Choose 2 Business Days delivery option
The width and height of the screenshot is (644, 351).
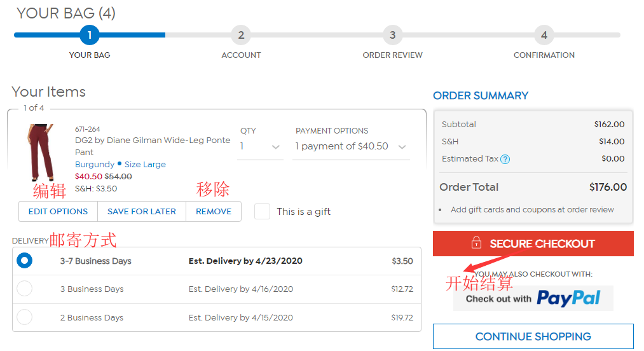coord(24,317)
